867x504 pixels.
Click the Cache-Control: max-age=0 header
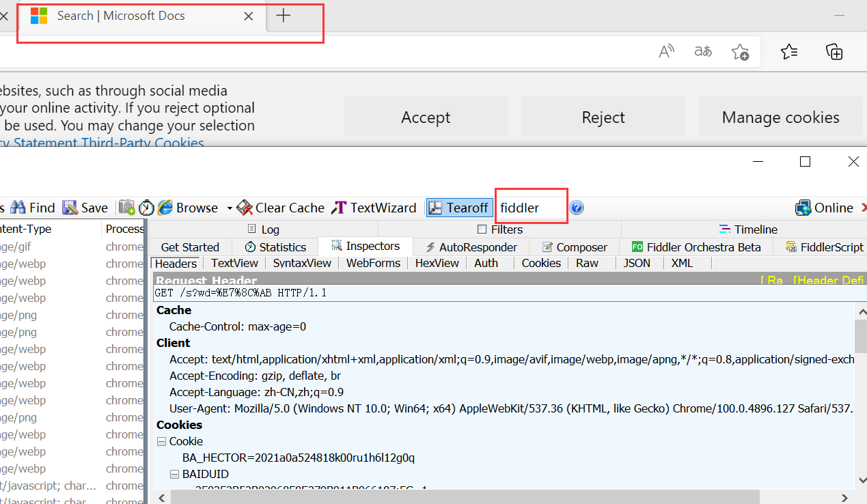[x=238, y=326]
